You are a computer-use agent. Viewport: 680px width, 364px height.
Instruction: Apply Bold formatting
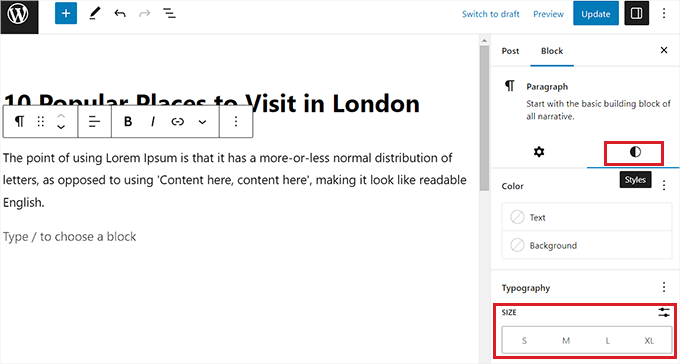(128, 121)
